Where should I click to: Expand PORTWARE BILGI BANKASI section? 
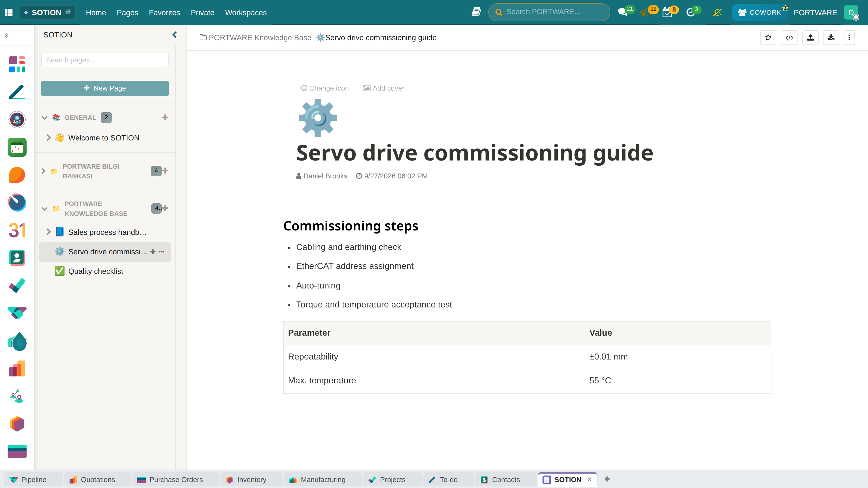(x=43, y=171)
